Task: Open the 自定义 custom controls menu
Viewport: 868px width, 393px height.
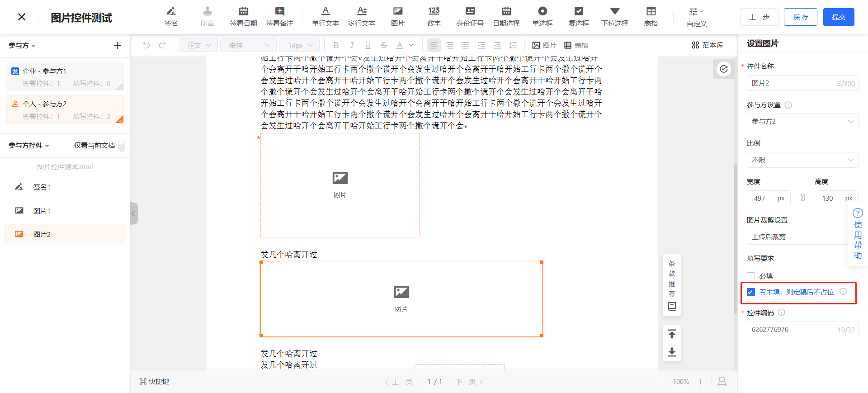Action: (696, 17)
